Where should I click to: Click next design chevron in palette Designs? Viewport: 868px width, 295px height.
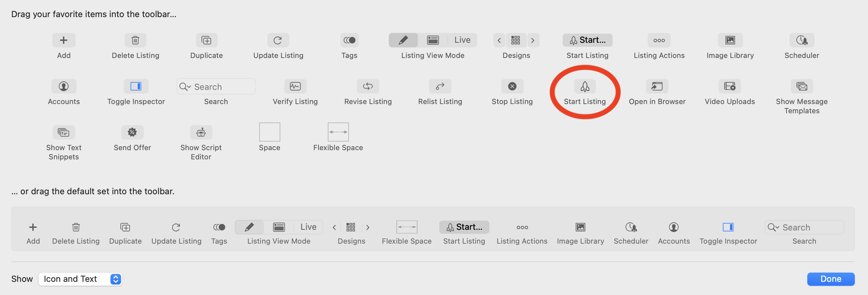(x=533, y=40)
